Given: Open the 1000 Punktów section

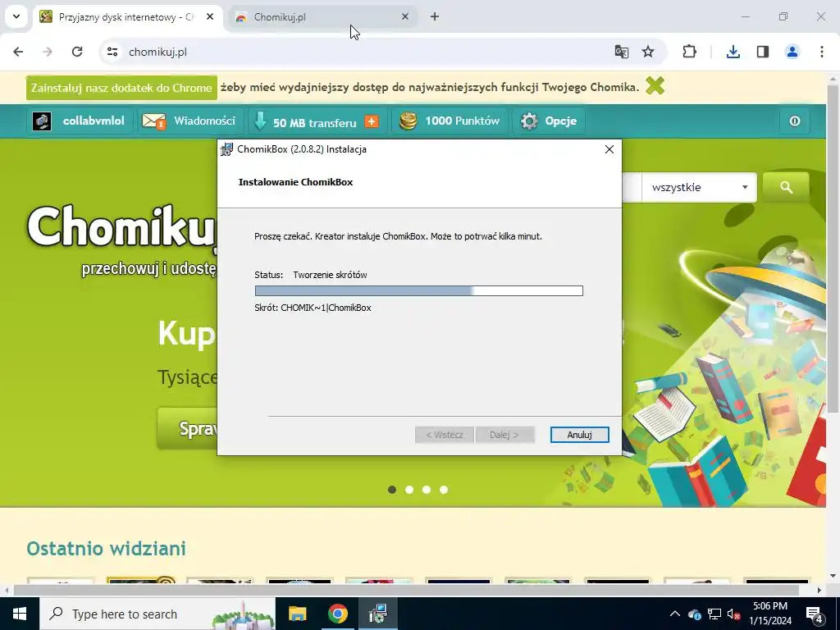Looking at the screenshot, I should click(450, 121).
